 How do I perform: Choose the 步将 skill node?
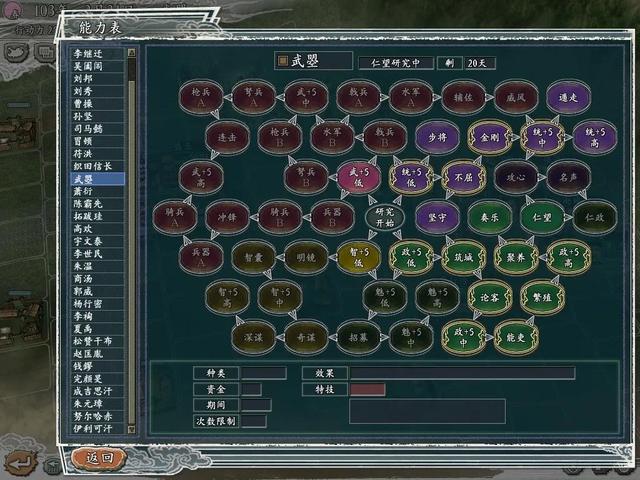click(437, 138)
